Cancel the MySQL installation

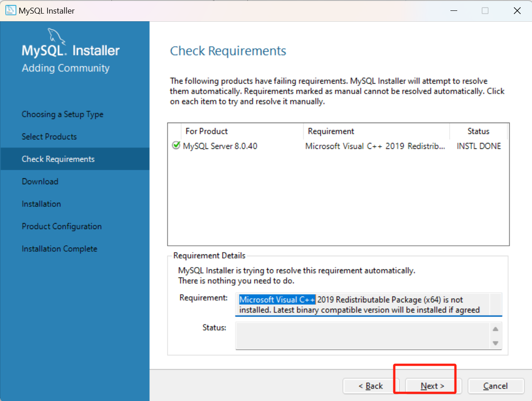496,386
